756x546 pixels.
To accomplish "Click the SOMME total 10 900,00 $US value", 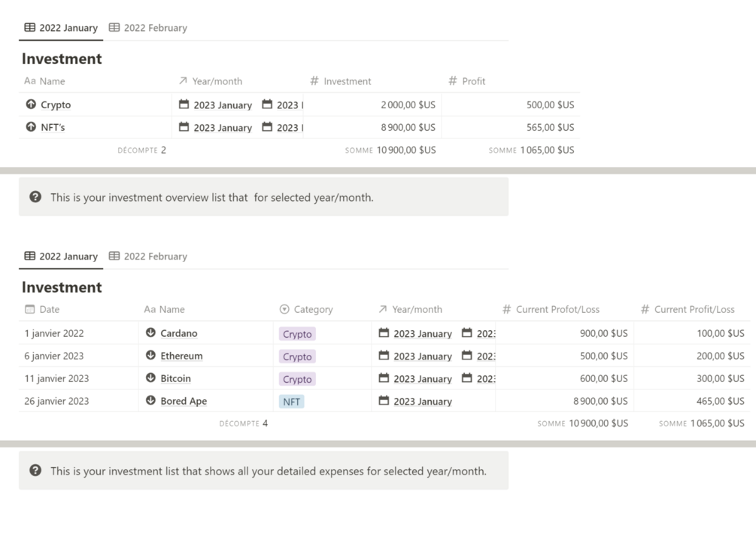I will pyautogui.click(x=406, y=150).
